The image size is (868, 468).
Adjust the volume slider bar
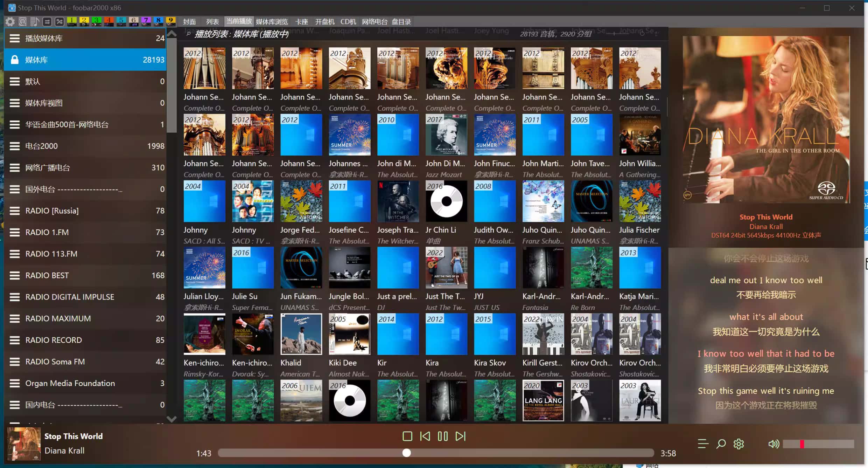[818, 444]
